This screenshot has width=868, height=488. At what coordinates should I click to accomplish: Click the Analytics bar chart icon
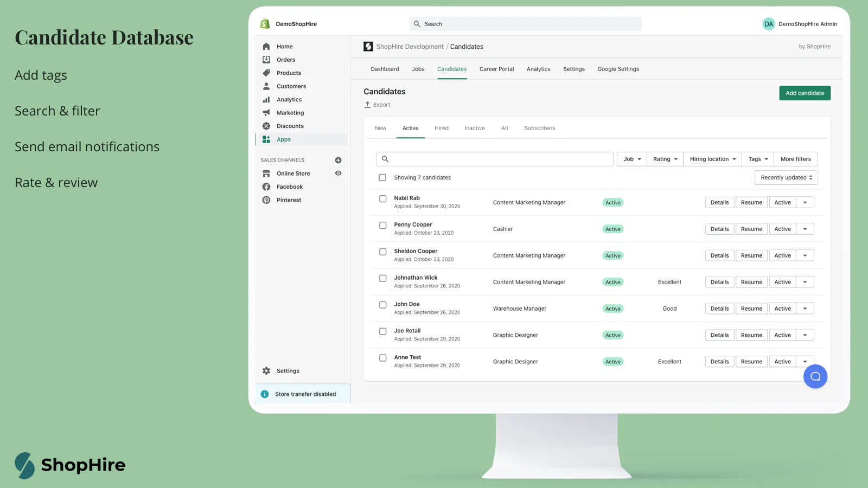pyautogui.click(x=266, y=100)
